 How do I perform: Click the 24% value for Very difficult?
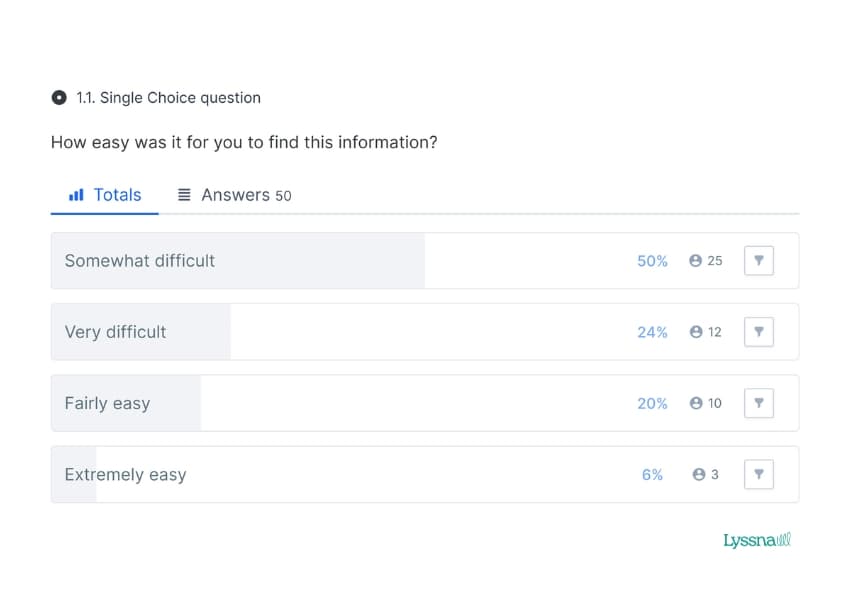[652, 331]
